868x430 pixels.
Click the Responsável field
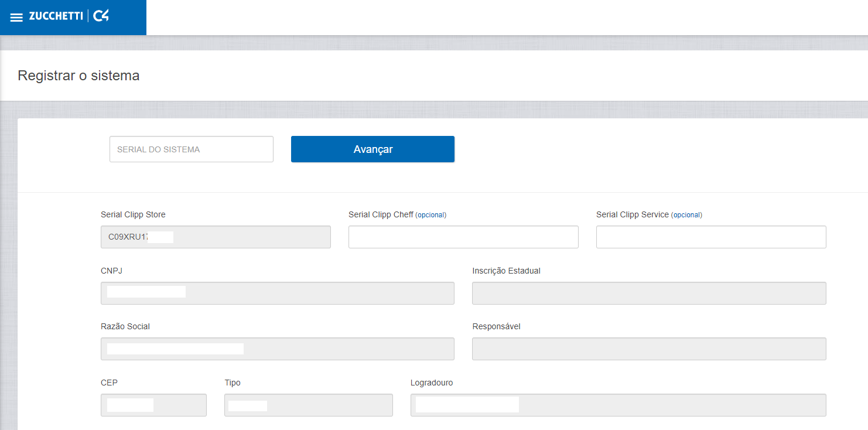[x=648, y=349]
